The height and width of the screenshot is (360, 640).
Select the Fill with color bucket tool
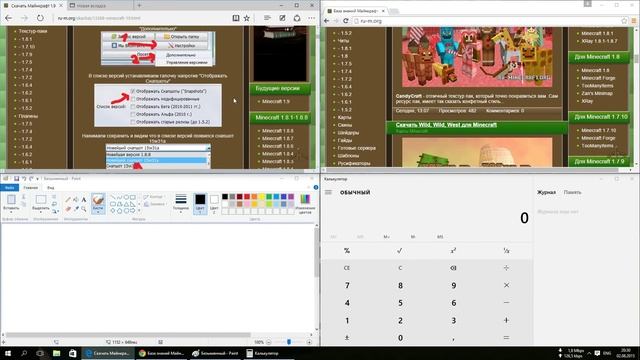tap(76, 200)
